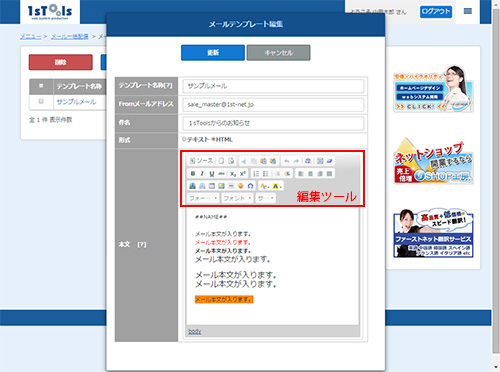Click the テンプレート名称 input field
Image resolution: width=500 pixels, height=372 pixels.
(x=273, y=86)
